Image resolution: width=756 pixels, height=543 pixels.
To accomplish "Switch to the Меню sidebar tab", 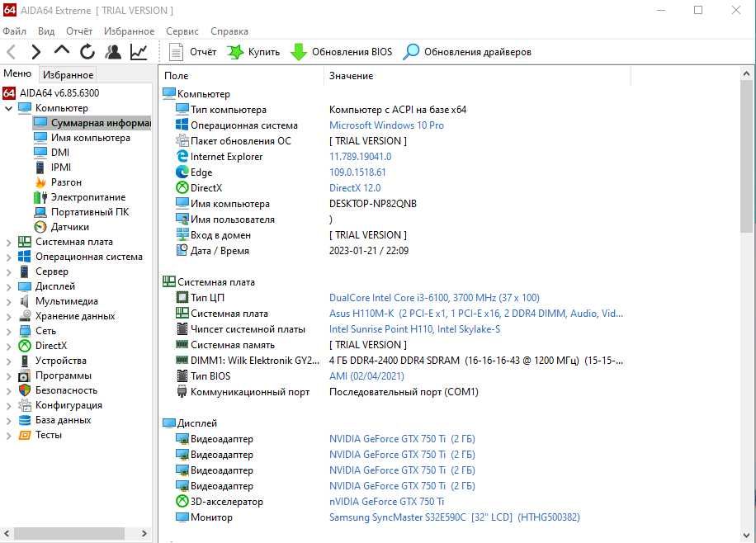I will [17, 73].
